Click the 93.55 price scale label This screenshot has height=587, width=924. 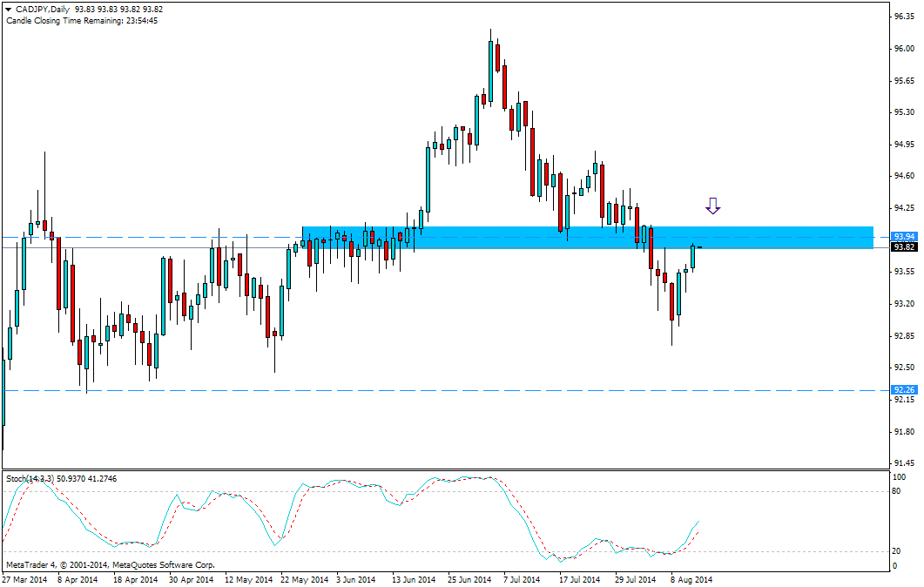905,272
